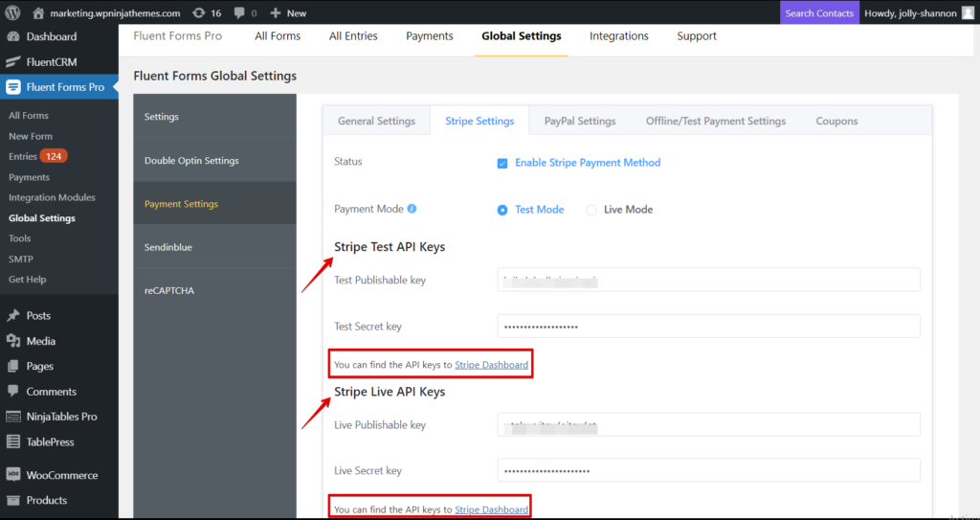
Task: Click Howdy, jolly-shannon account link
Action: pyautogui.click(x=910, y=12)
